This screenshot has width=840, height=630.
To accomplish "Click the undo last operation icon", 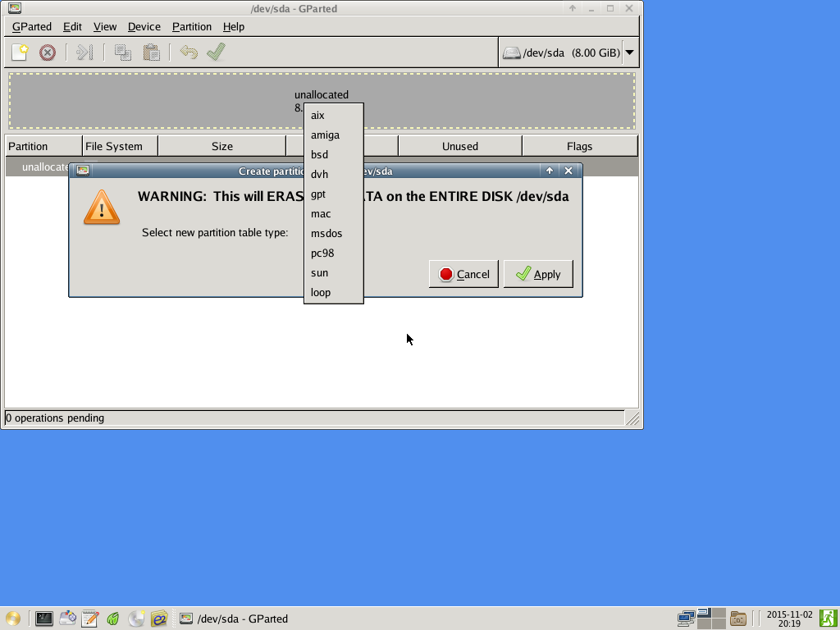I will click(189, 52).
